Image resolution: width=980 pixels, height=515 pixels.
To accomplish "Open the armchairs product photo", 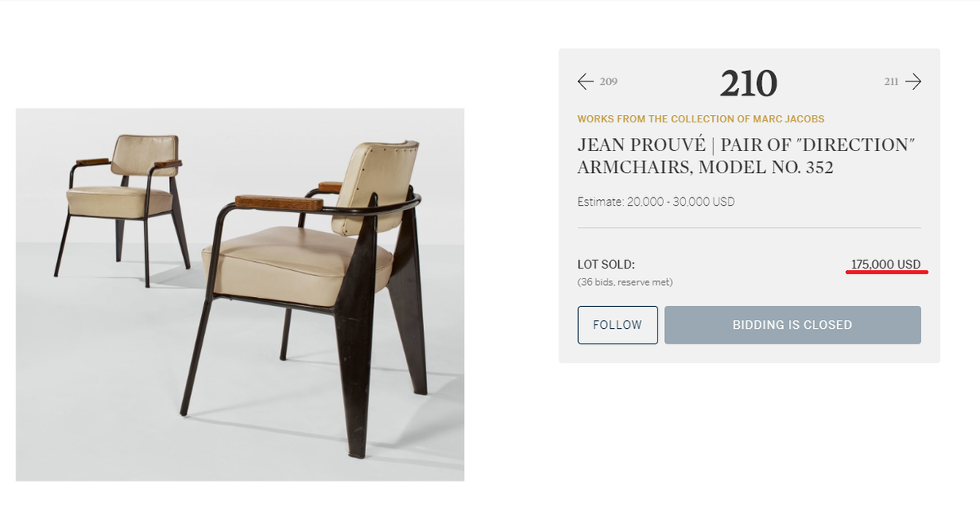I will 240,295.
